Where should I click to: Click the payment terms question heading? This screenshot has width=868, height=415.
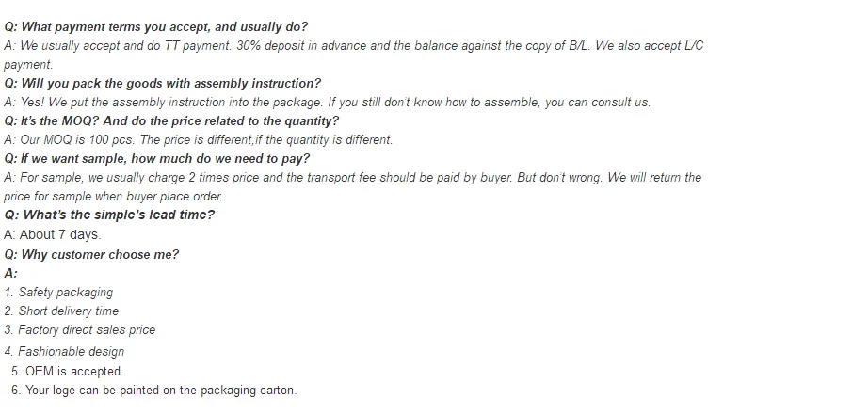pyautogui.click(x=155, y=27)
